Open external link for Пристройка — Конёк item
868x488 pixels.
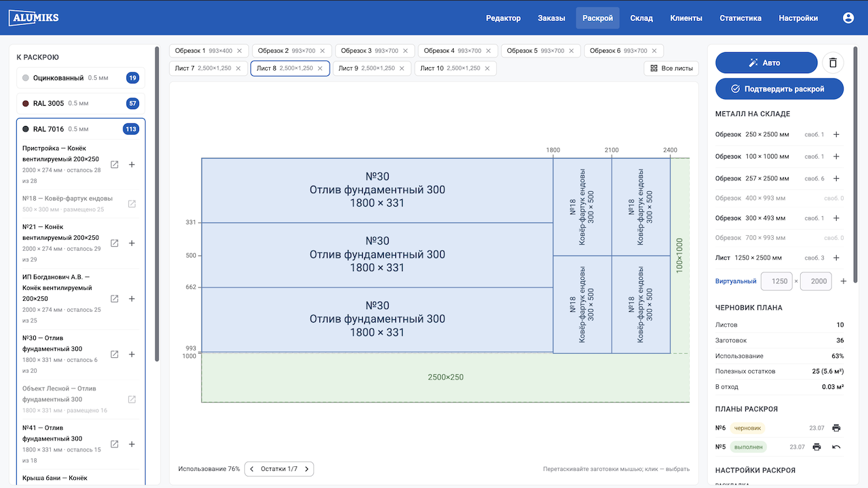[115, 165]
